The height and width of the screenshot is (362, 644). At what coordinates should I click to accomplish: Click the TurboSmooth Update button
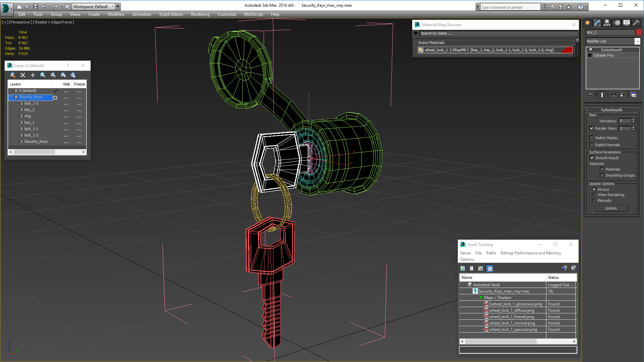(611, 208)
